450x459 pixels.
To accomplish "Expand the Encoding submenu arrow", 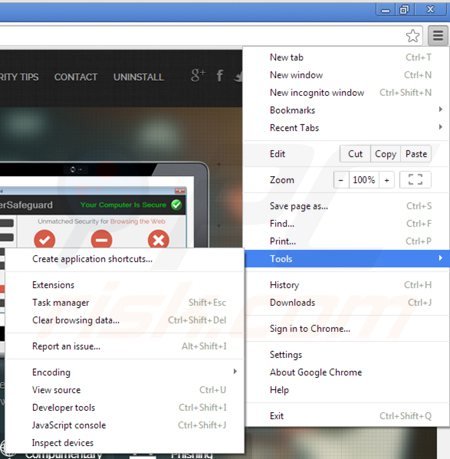I will coord(235,371).
